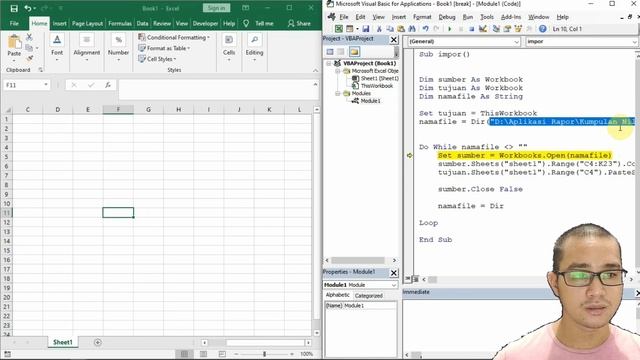Switch to Categorized tab in Properties

coord(369,296)
